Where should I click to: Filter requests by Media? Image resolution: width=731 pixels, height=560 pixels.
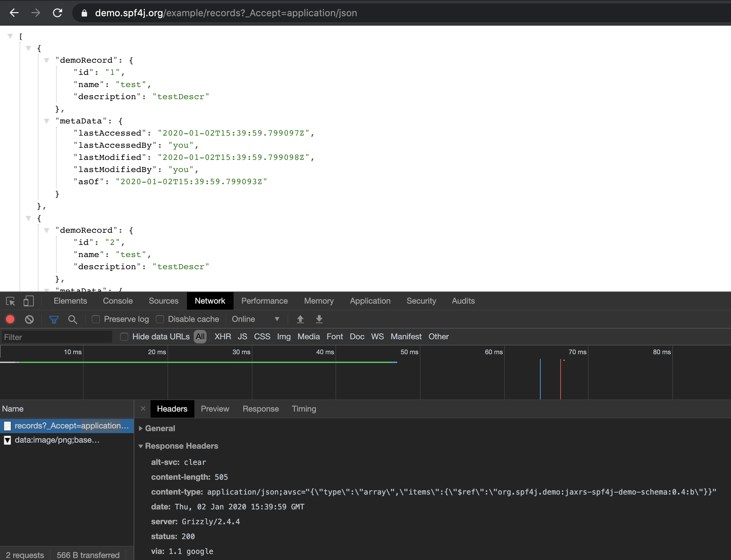point(308,337)
